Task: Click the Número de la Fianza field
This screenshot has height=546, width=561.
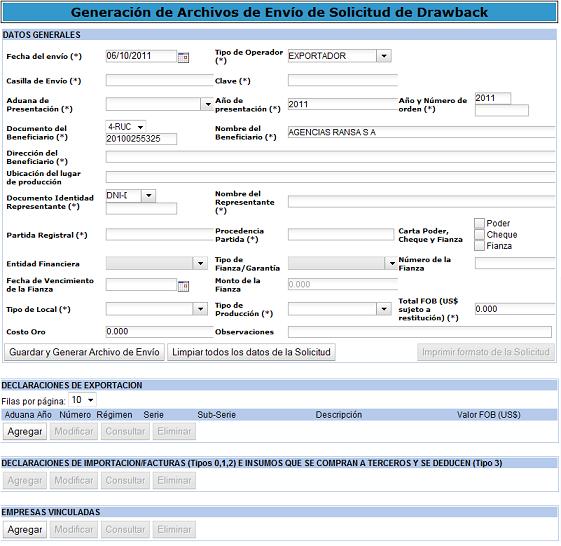Action: tap(515, 263)
